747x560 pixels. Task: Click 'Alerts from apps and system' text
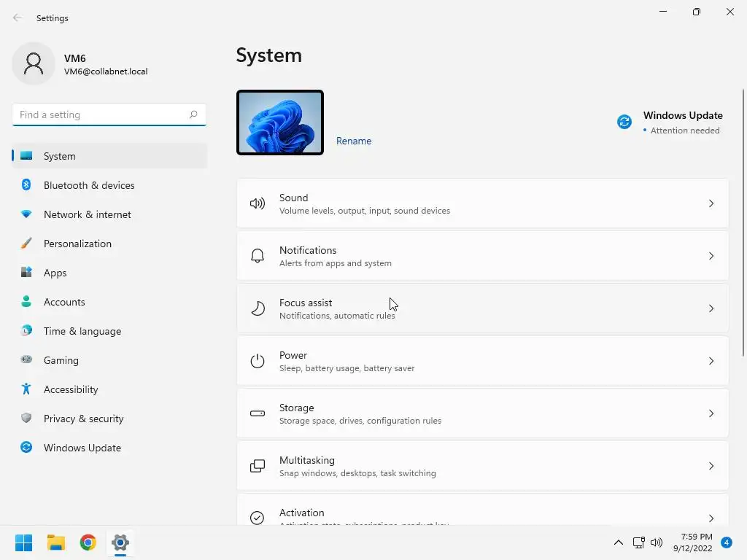[336, 263]
